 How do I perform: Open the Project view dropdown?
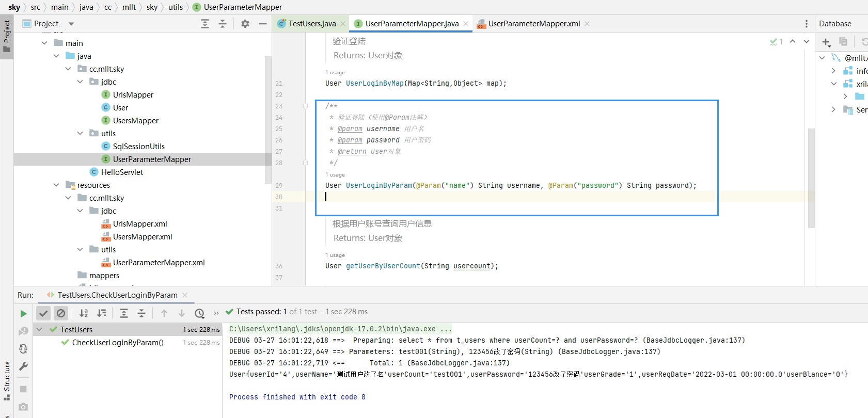point(71,24)
